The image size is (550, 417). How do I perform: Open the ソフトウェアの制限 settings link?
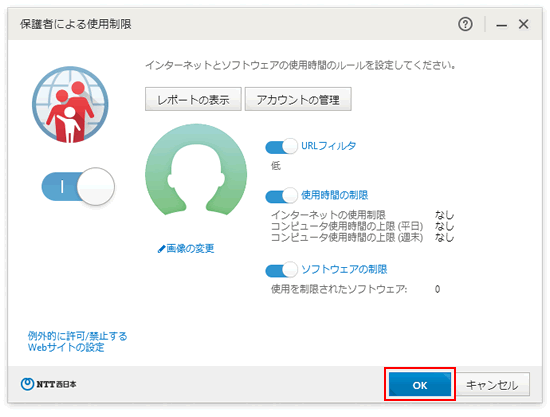(344, 269)
